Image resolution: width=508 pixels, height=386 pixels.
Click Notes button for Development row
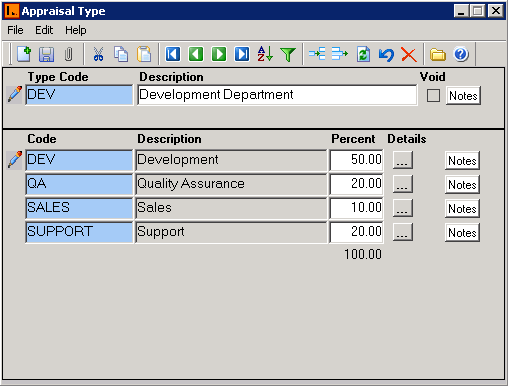pyautogui.click(x=462, y=161)
